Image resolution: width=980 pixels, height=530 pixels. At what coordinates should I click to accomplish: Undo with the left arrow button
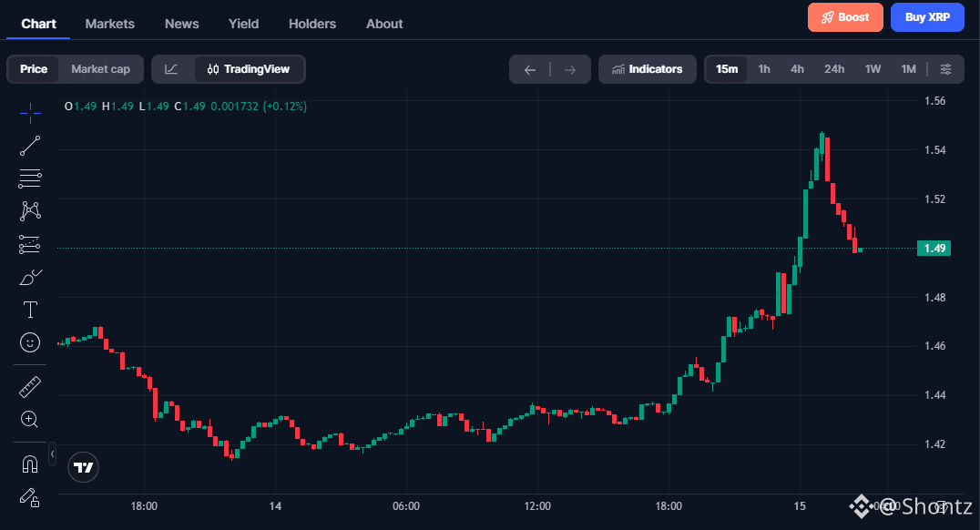point(530,69)
